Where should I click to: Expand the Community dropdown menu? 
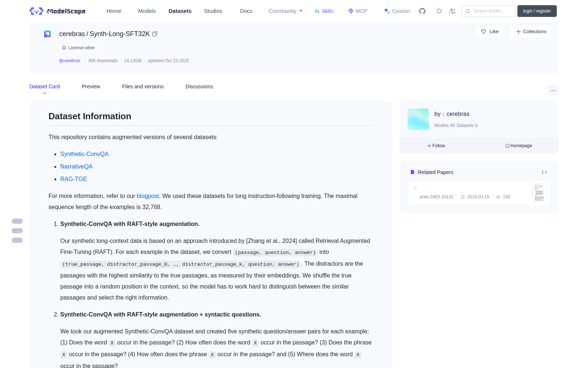tap(286, 11)
